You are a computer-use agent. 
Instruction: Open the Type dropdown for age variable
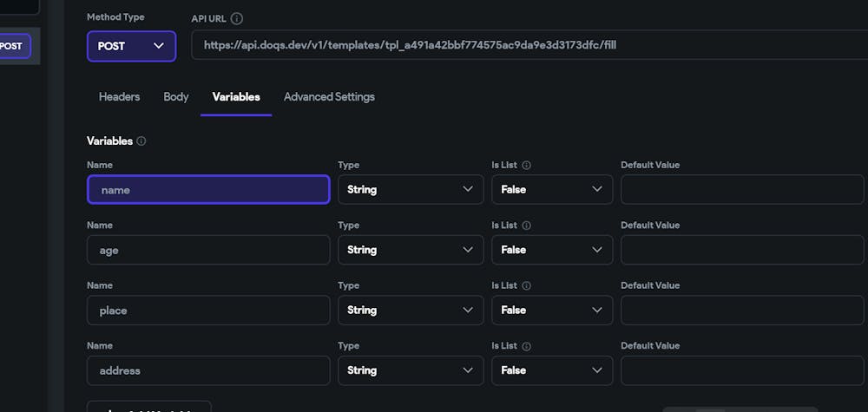pyautogui.click(x=410, y=250)
